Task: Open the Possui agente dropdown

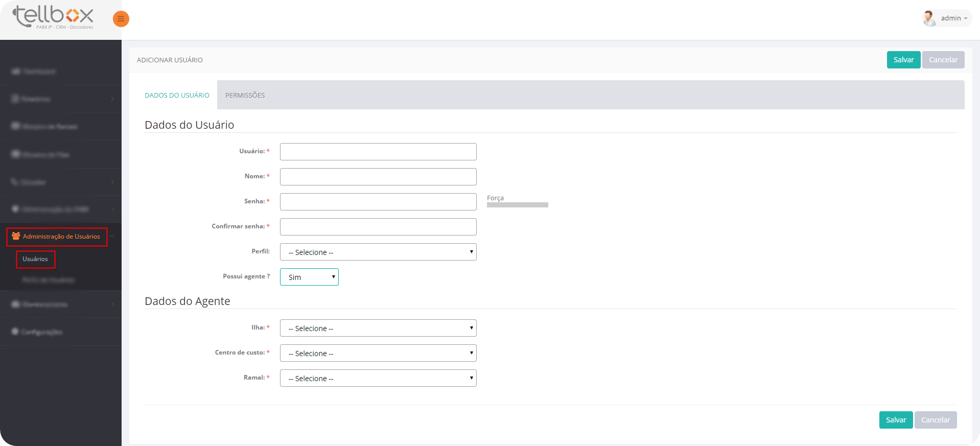Action: click(x=309, y=277)
